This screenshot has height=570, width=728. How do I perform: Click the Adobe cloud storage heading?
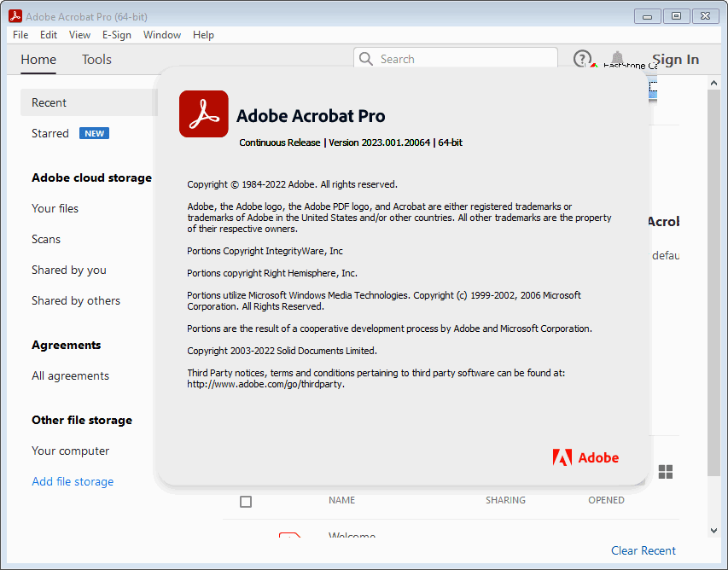(x=91, y=177)
